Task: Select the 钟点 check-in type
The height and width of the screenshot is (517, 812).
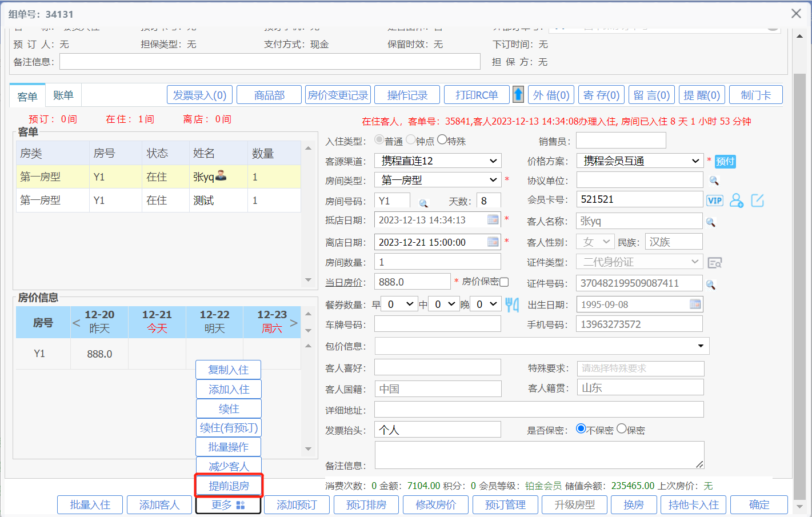Action: coord(411,139)
